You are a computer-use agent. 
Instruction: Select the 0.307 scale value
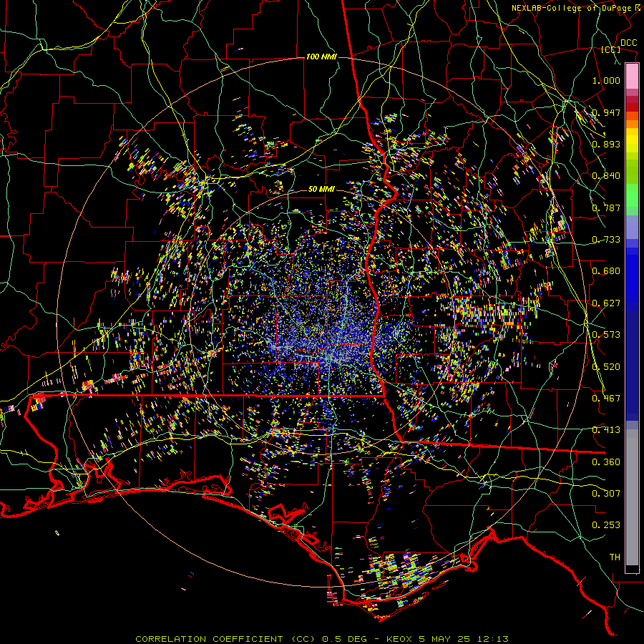point(606,493)
